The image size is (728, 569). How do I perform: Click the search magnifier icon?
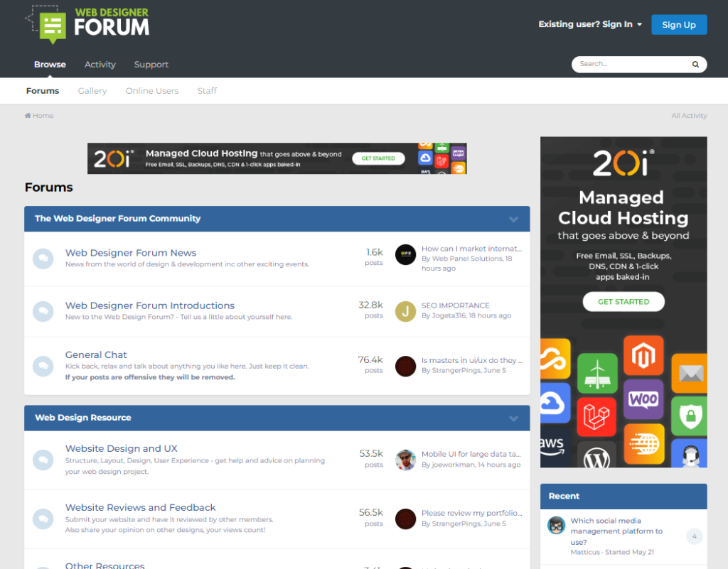[695, 65]
